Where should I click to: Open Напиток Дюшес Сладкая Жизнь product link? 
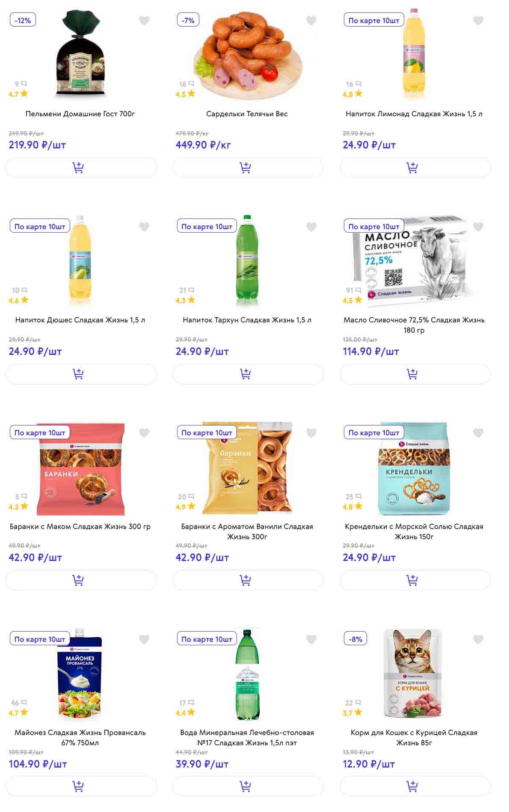pyautogui.click(x=80, y=320)
